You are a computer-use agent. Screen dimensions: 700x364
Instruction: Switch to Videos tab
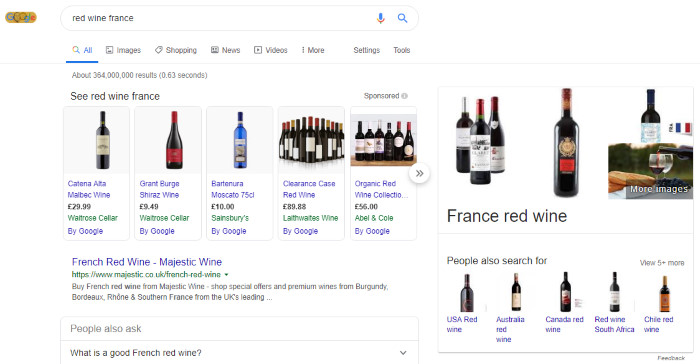pyautogui.click(x=271, y=50)
